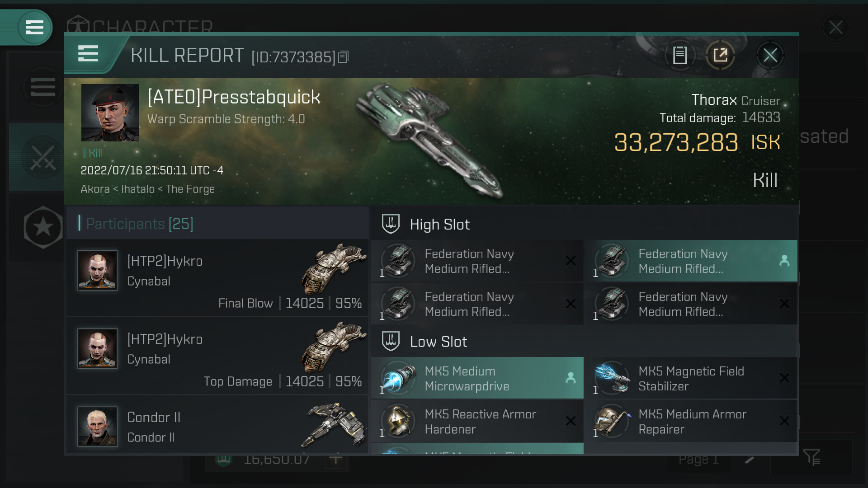Select highlighted Federation Navy Medium Rifled module
The image size is (868, 488).
690,261
